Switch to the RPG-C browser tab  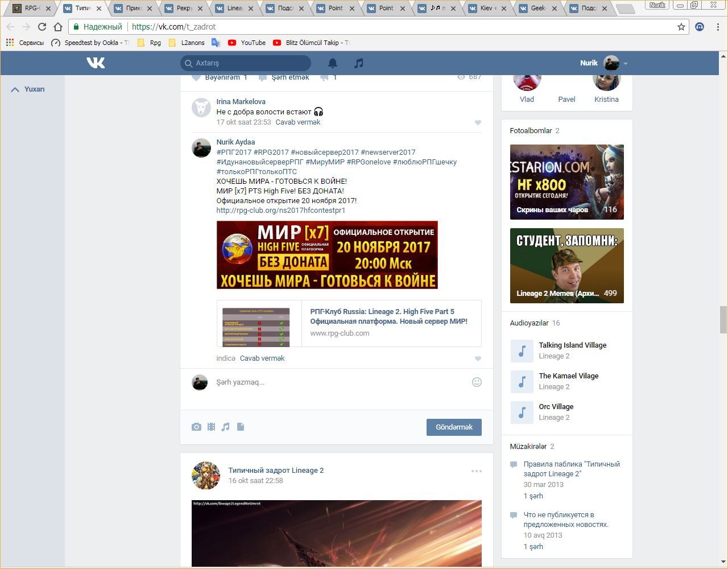(31, 8)
